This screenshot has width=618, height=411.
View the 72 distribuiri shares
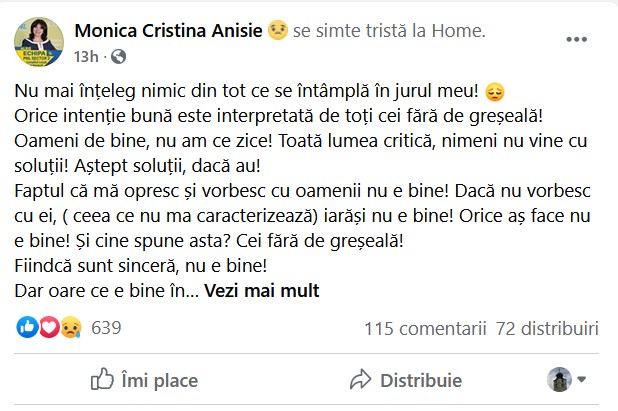click(547, 328)
